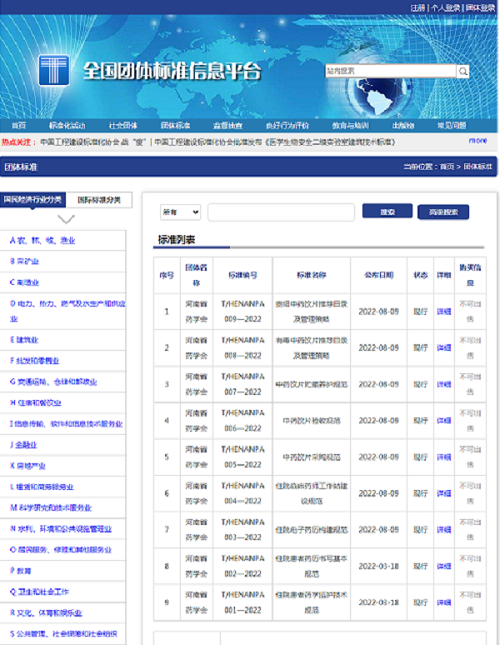The image size is (500, 645).
Task: Open the 教育与培训 navigation item
Action: click(350, 125)
